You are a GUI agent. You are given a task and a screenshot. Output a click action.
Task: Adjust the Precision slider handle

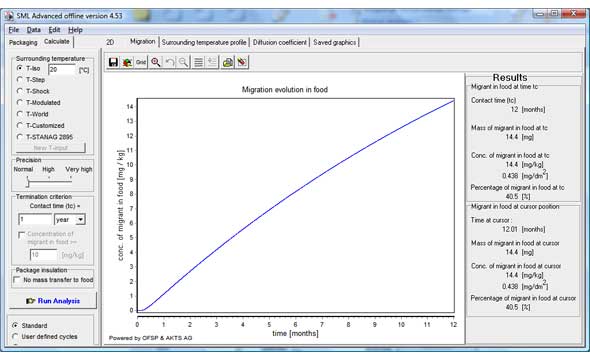pos(27,183)
